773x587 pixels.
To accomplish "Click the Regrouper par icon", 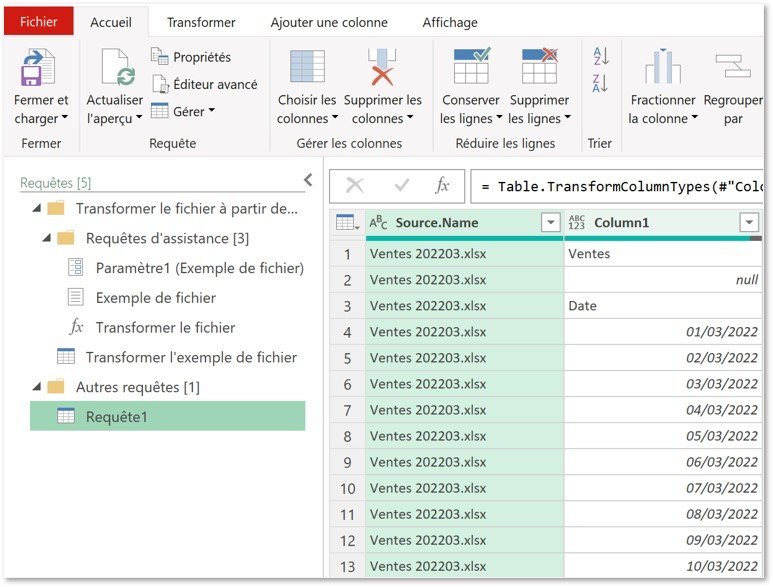I will (733, 66).
